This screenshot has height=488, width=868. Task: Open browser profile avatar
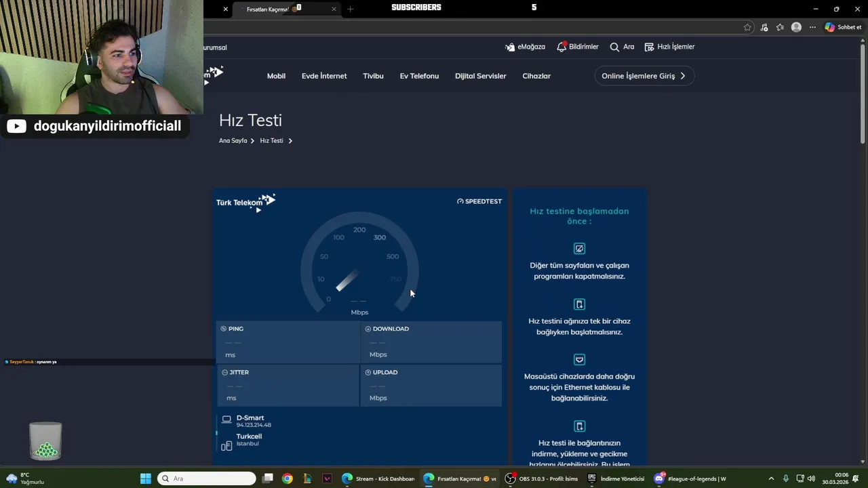coord(796,27)
